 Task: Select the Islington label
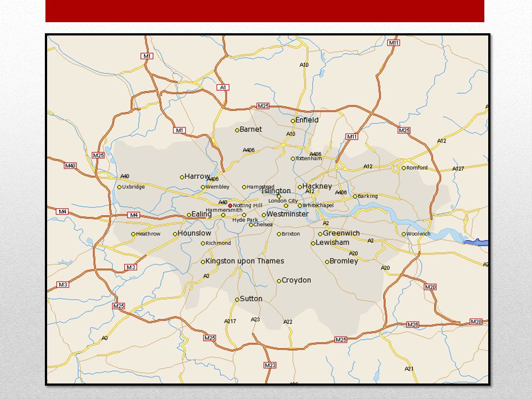click(276, 191)
